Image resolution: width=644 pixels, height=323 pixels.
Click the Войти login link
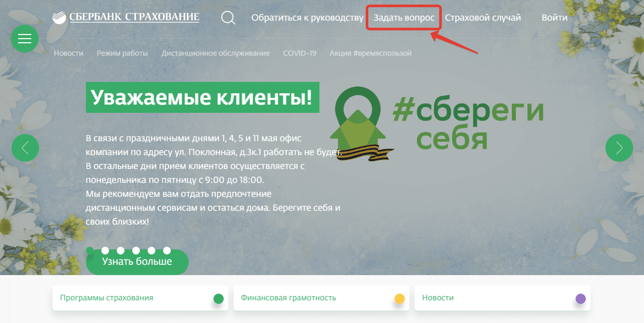tap(554, 18)
